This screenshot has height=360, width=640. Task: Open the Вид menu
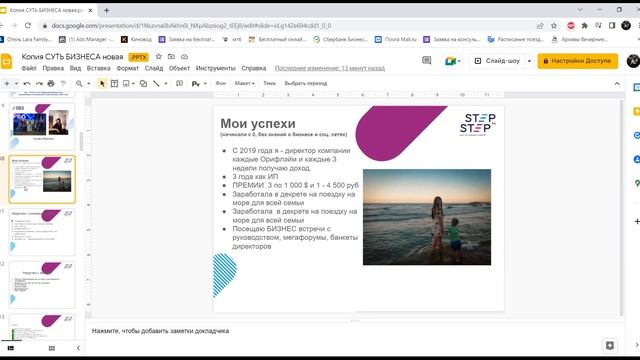click(75, 68)
